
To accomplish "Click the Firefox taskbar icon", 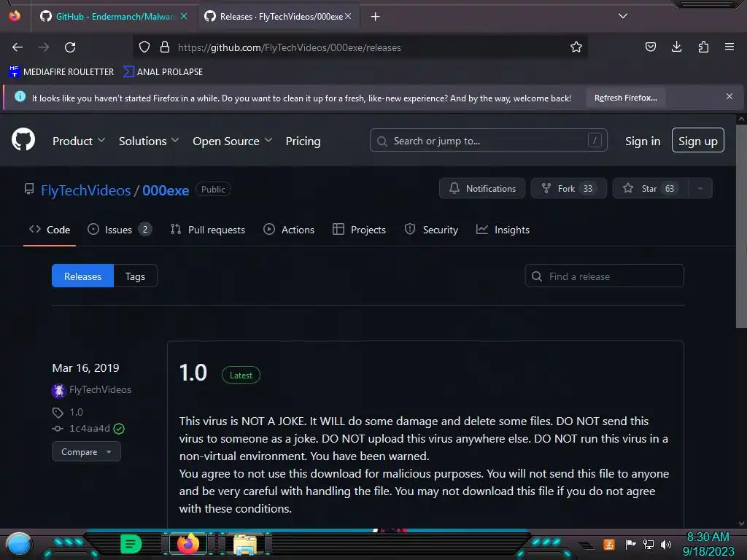I will click(x=188, y=544).
